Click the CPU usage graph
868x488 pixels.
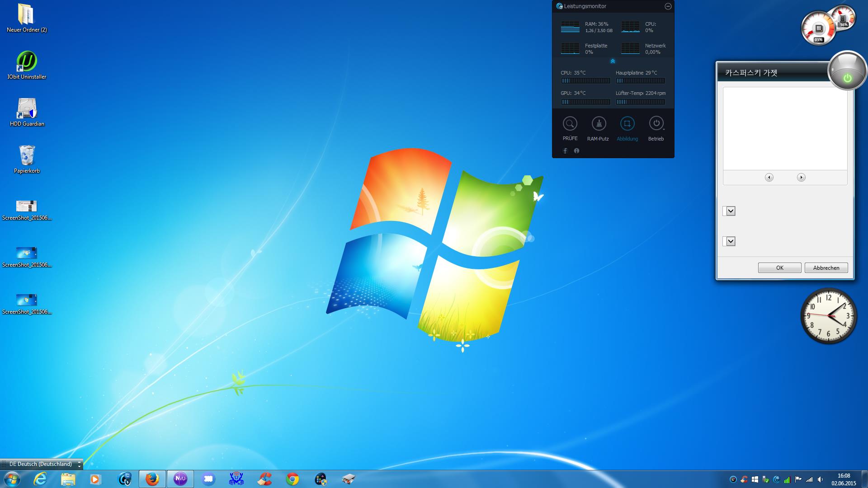coord(630,27)
